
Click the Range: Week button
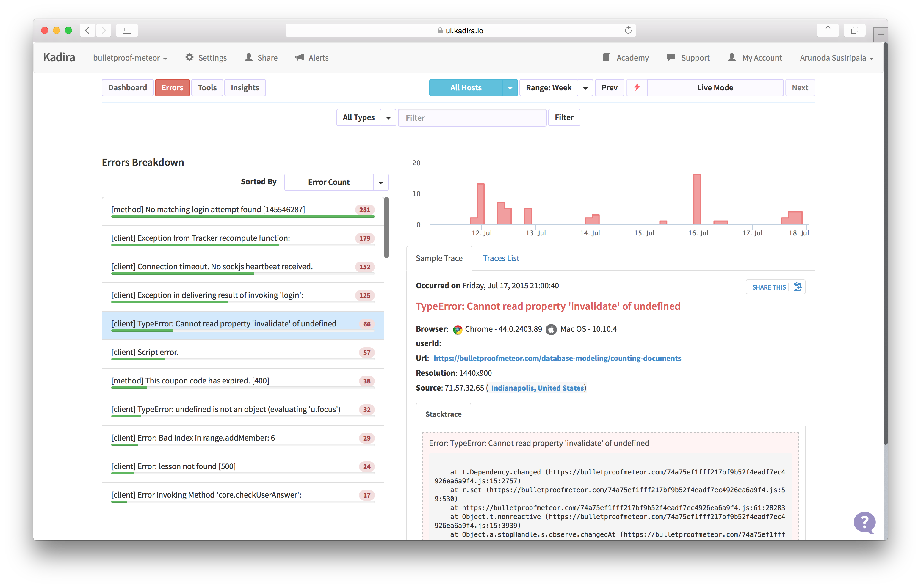point(549,88)
